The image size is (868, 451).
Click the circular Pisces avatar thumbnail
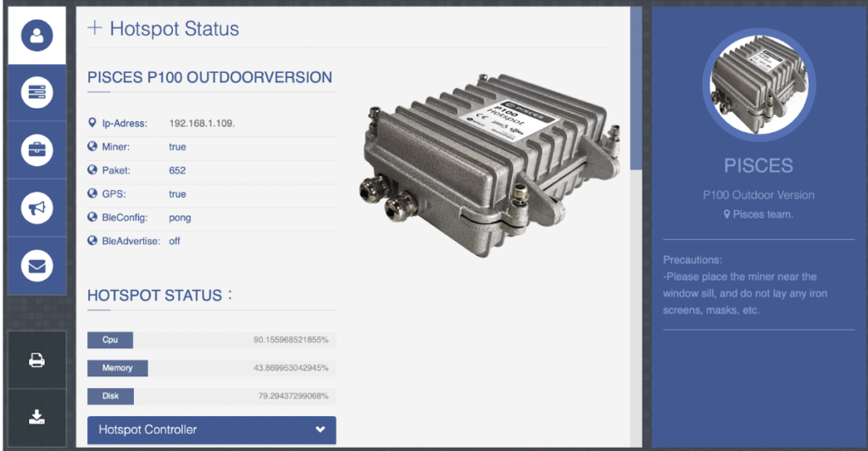tap(759, 86)
